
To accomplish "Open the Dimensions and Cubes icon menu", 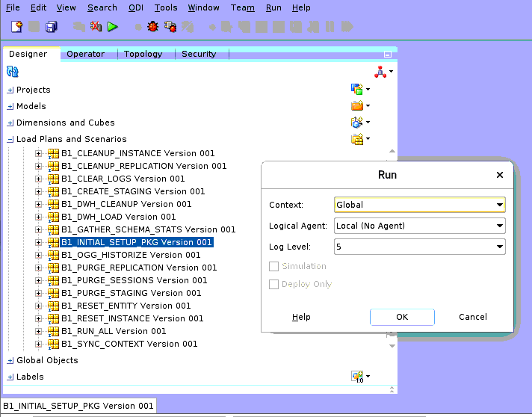I will tap(360, 122).
